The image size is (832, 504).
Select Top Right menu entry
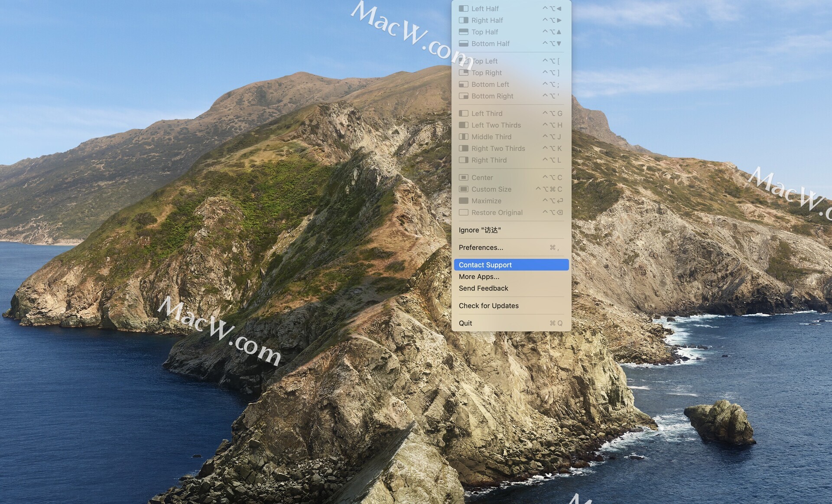point(487,73)
